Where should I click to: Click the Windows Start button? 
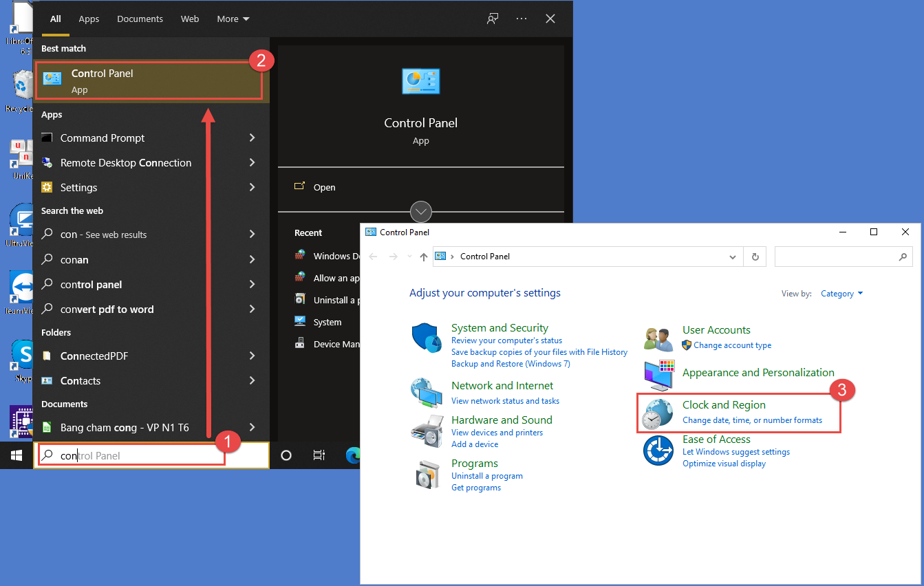coord(16,455)
